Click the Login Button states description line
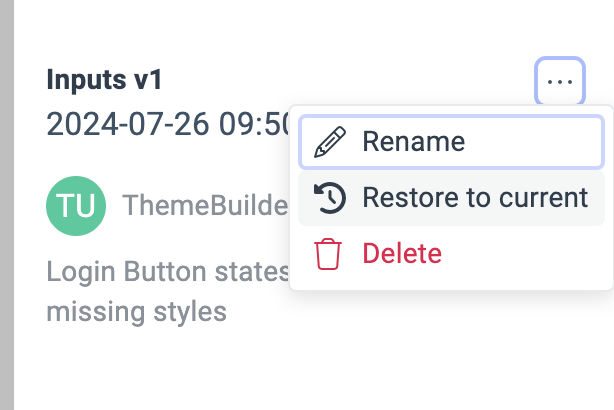The height and width of the screenshot is (410, 614). pyautogui.click(x=167, y=271)
